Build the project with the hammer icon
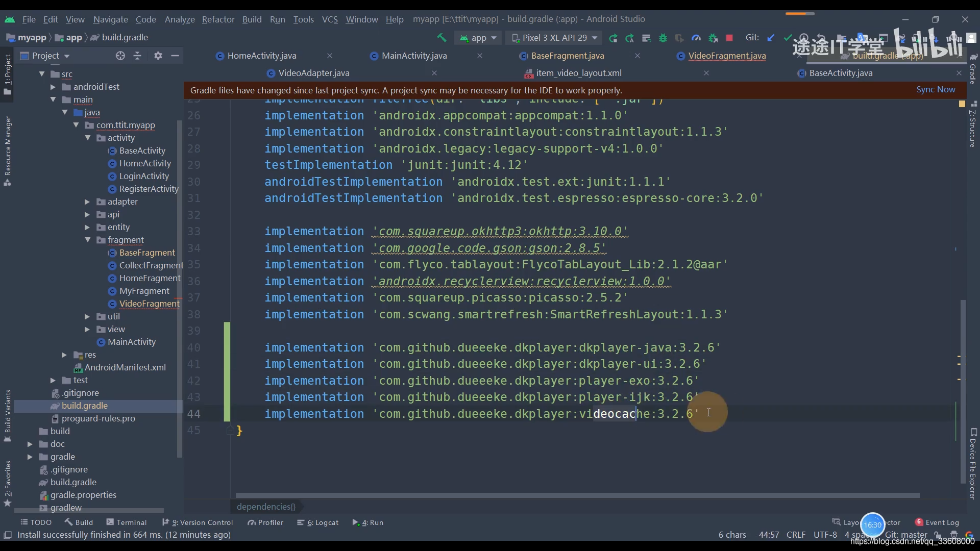980x551 pixels. coord(442,38)
